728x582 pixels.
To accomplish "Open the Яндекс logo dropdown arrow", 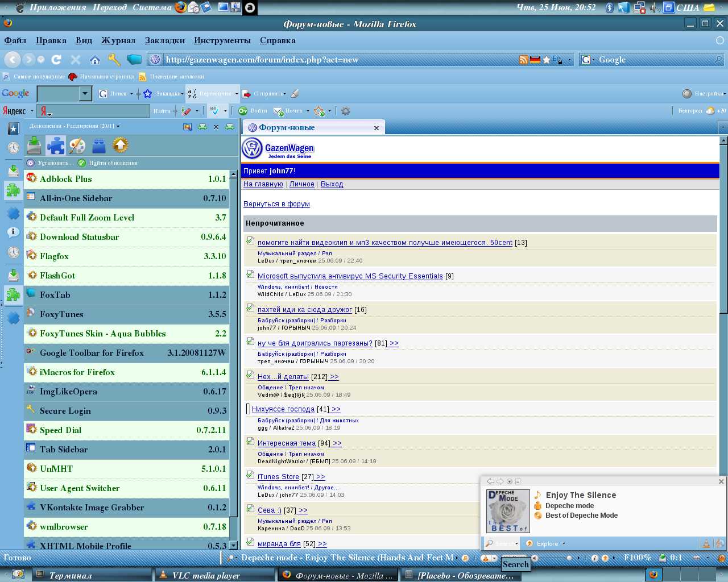I will point(32,111).
